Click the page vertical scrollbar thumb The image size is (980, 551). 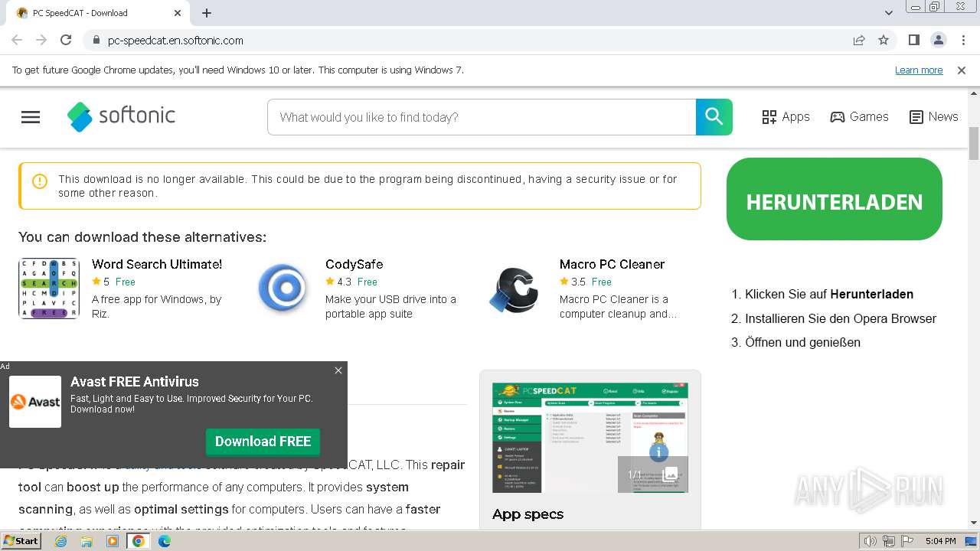click(x=974, y=144)
